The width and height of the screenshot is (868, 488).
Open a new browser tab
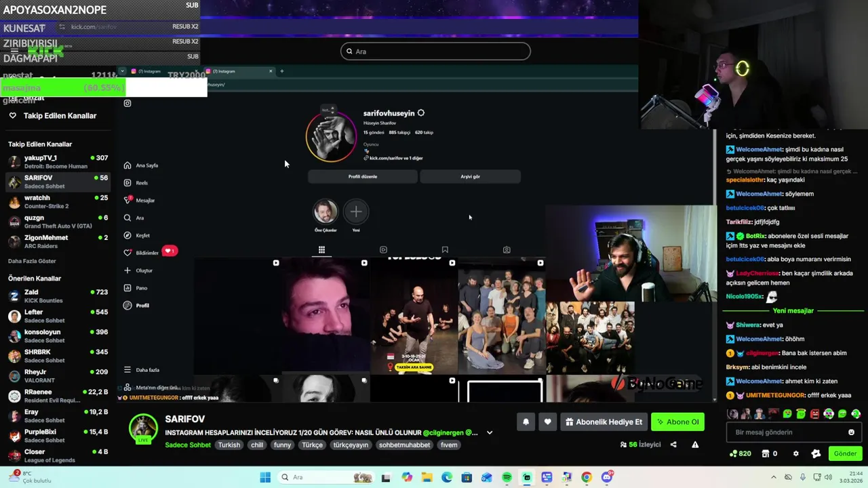[282, 71]
